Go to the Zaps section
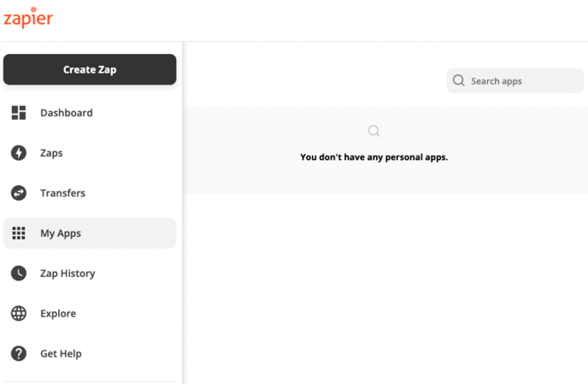588x384 pixels. point(90,153)
